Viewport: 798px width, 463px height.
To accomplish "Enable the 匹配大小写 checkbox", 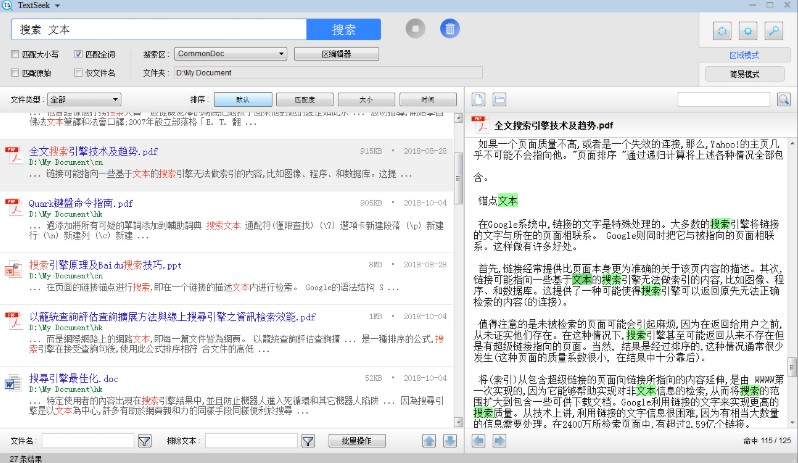I will (x=14, y=54).
